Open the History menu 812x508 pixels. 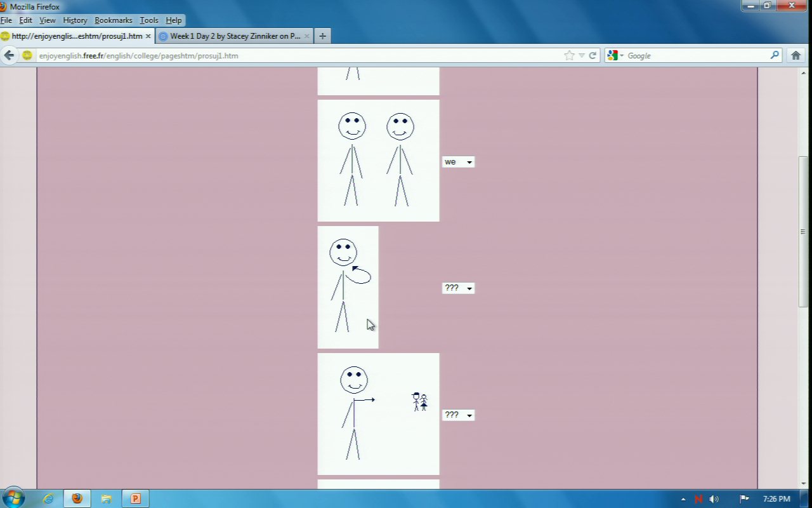(x=75, y=20)
